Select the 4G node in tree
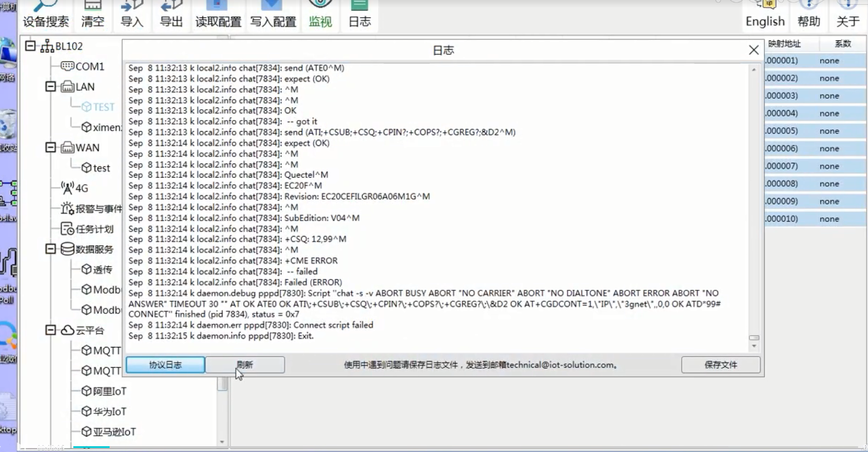868x452 pixels. tap(81, 188)
